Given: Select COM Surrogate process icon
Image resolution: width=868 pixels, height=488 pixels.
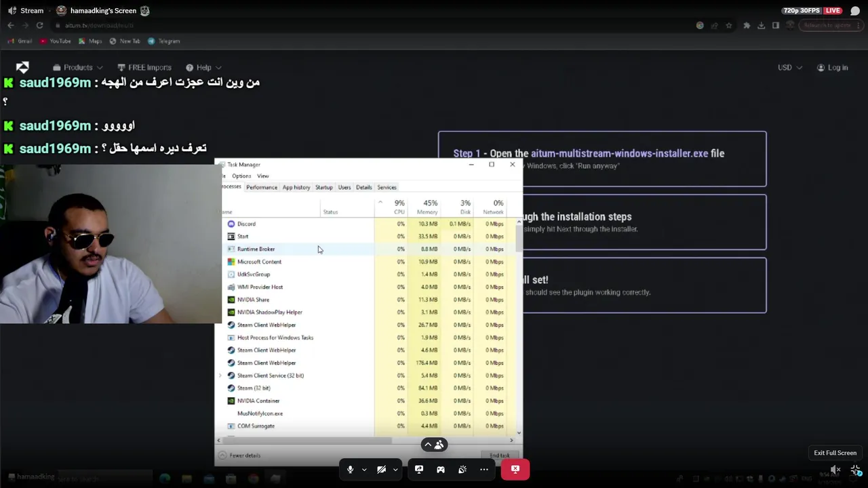Looking at the screenshot, I should pyautogui.click(x=231, y=426).
